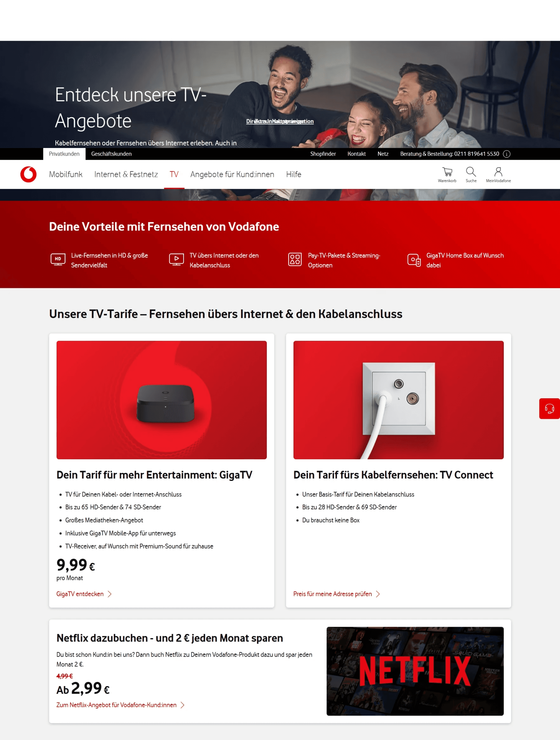Click 'Unser Basis-Tarif für Deinen Kabelanschluss'
560x740 pixels.
click(x=358, y=494)
